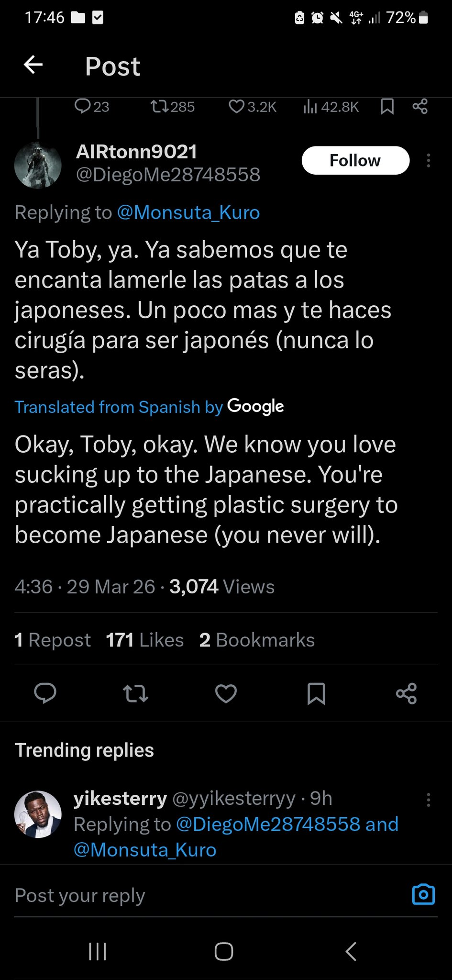Like the post with the heart icon
Viewport: 452px width, 980px height.
[x=226, y=693]
